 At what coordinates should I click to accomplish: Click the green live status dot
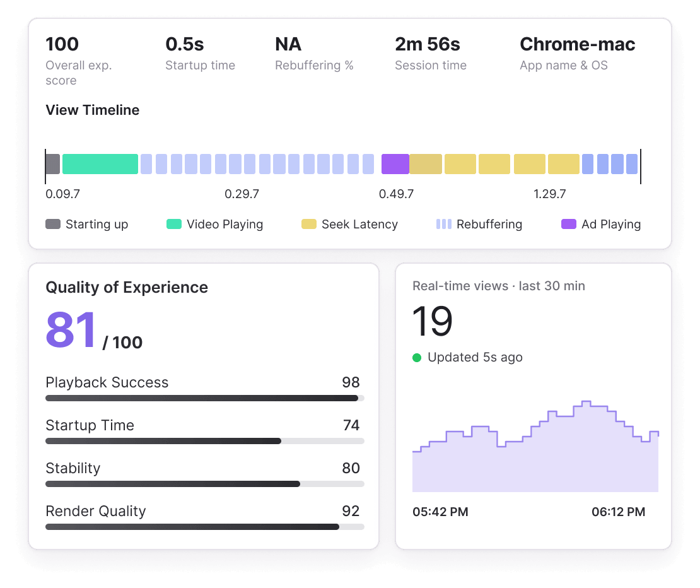coord(417,358)
